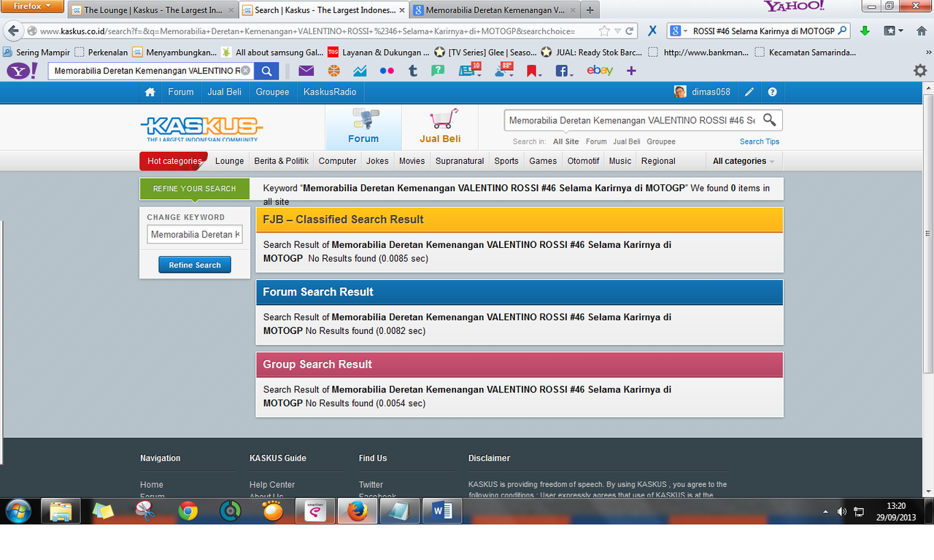934x560 pixels.
Task: Open Yahoo Mail envelope icon in toolbar
Action: 306,71
